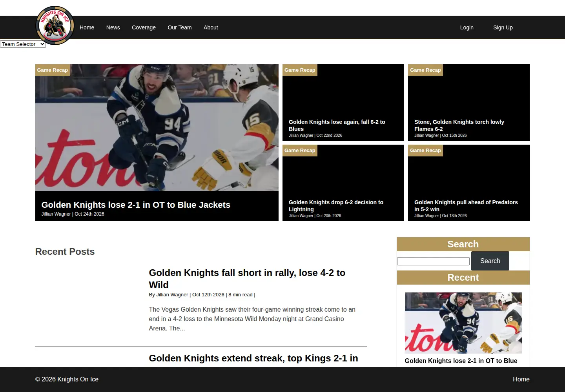The width and height of the screenshot is (565, 392).
Task: Click Game Recap tag on Flames card
Action: 425,70
